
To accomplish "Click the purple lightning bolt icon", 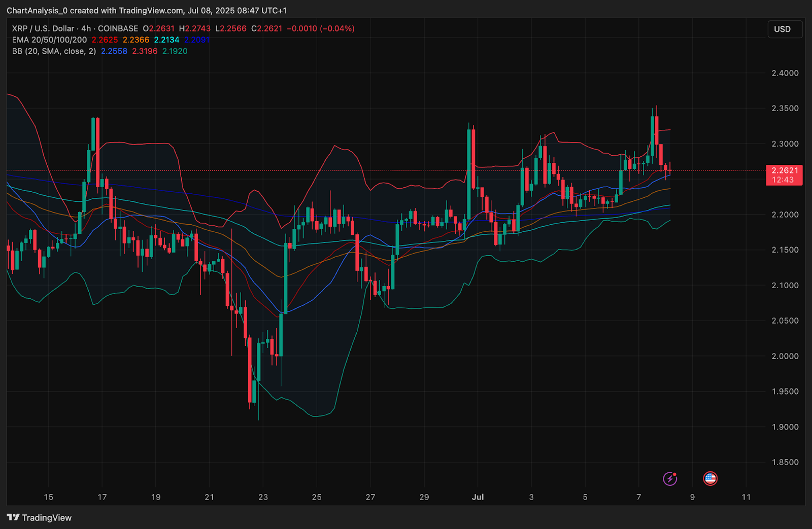I will click(670, 478).
